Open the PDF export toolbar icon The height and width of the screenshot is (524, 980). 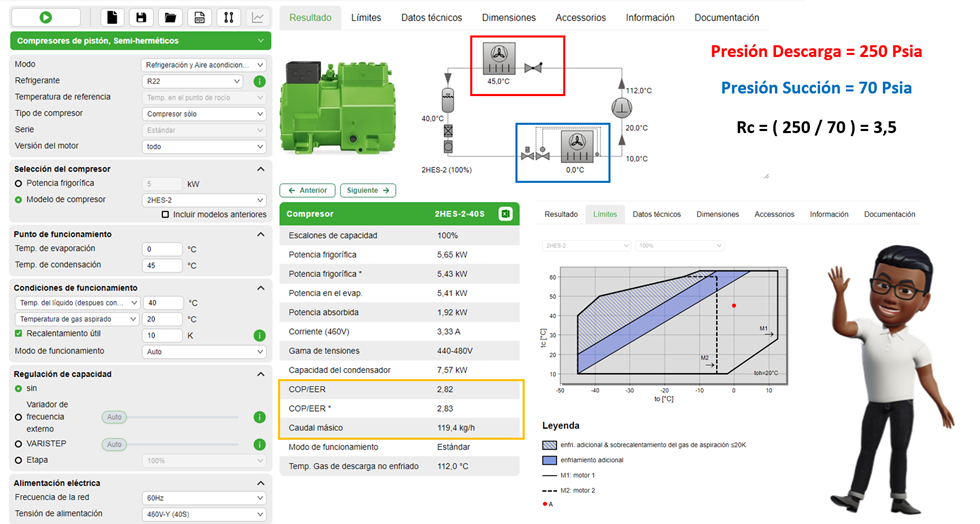[199, 18]
